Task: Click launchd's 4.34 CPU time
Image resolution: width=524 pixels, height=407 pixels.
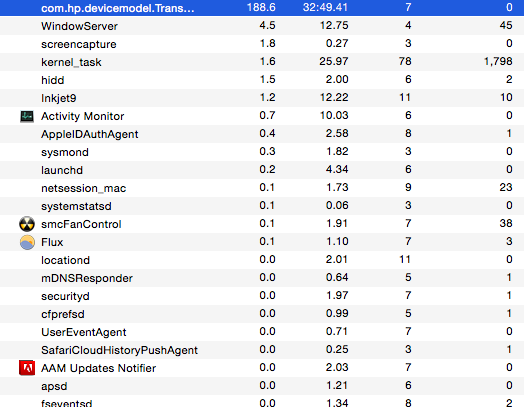Action: [x=337, y=169]
